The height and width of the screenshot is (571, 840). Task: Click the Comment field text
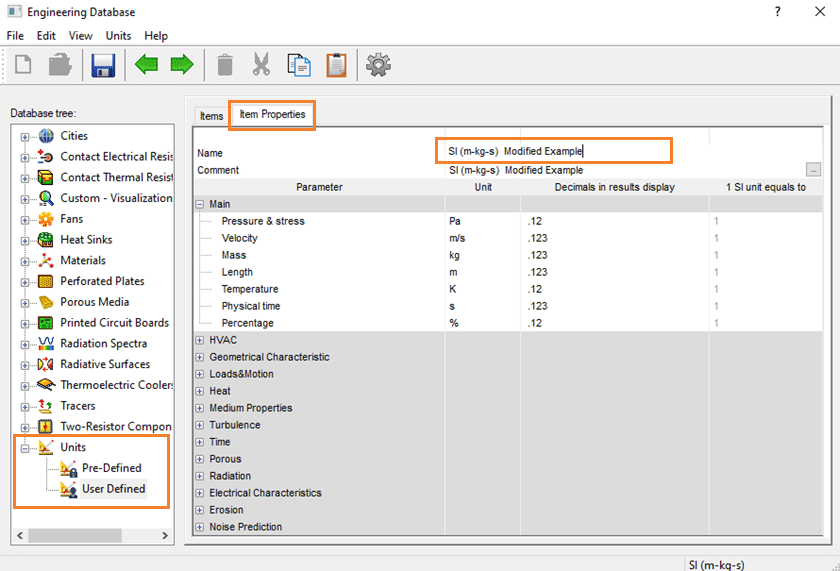click(516, 170)
